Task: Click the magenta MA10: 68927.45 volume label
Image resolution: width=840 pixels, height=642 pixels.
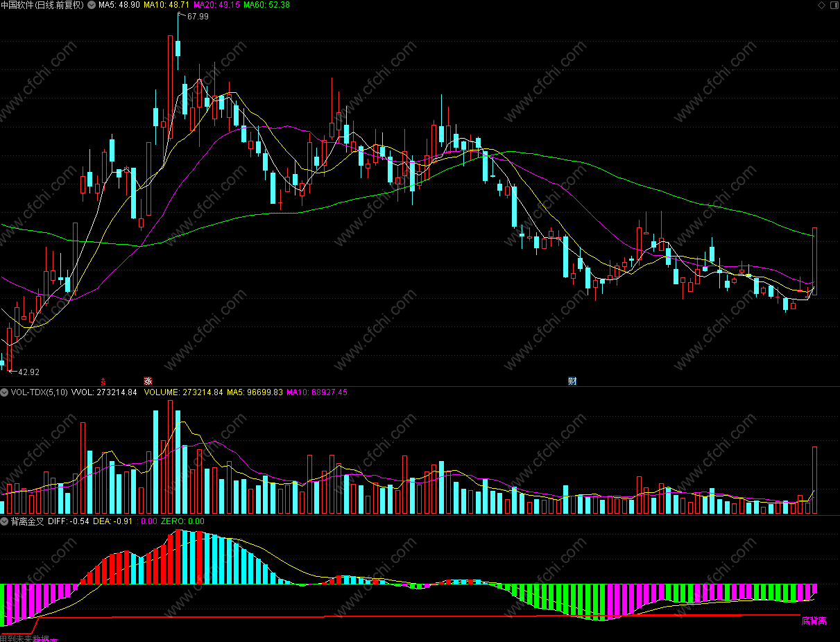Action: click(x=317, y=392)
